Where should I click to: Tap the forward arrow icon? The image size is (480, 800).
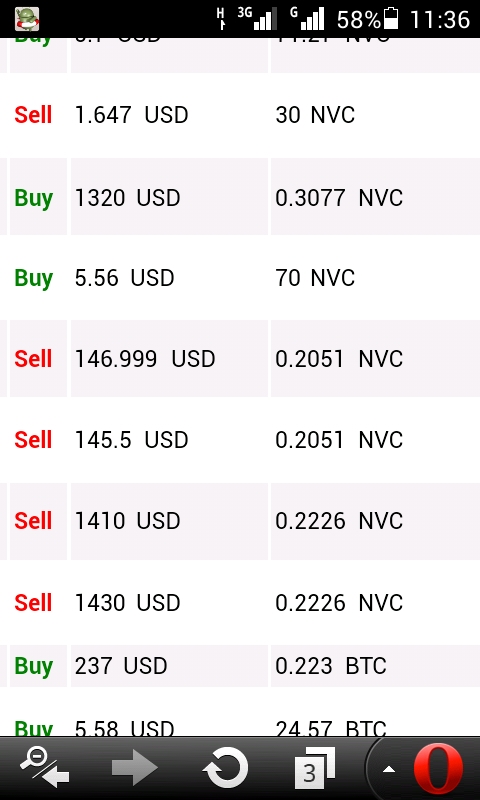[x=135, y=767]
